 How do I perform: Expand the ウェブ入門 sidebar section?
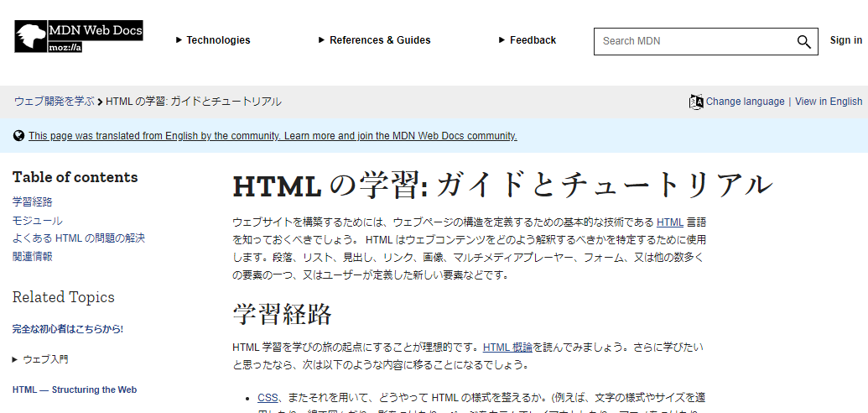point(40,359)
